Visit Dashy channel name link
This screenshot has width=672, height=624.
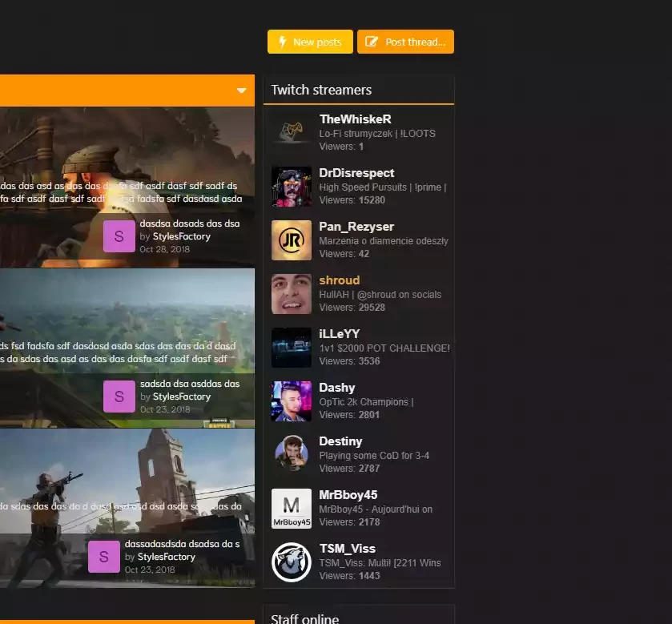[x=337, y=388]
